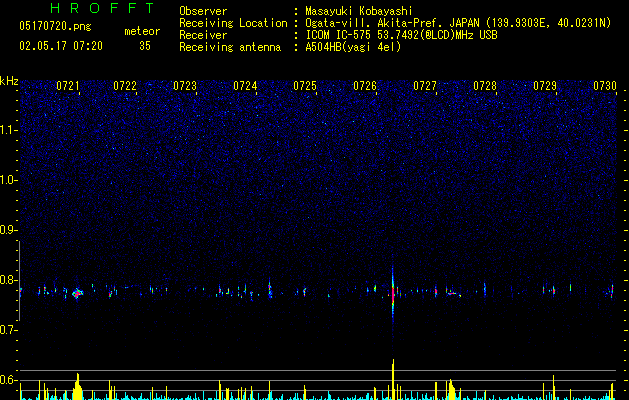629x400 pixels.
Task: Click the meteor count value 35
Action: 145,46
